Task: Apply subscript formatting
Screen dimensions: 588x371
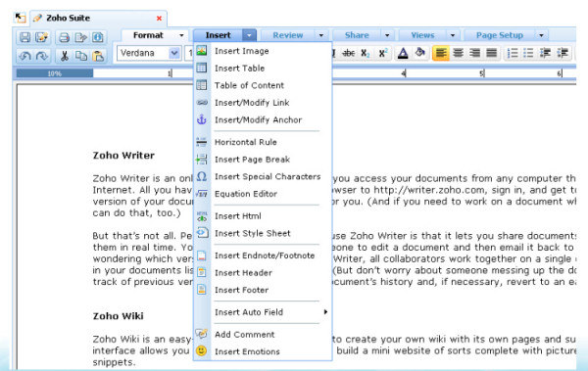Action: pyautogui.click(x=366, y=53)
